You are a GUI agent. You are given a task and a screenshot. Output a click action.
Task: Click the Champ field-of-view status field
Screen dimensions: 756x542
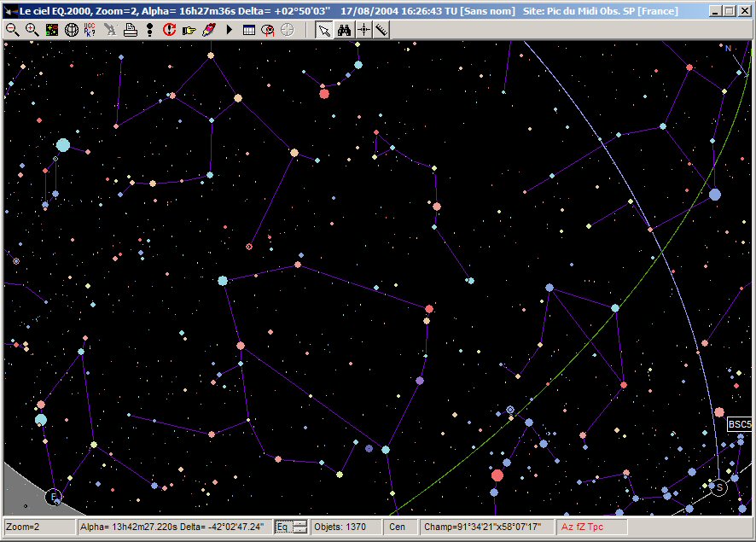pyautogui.click(x=487, y=527)
